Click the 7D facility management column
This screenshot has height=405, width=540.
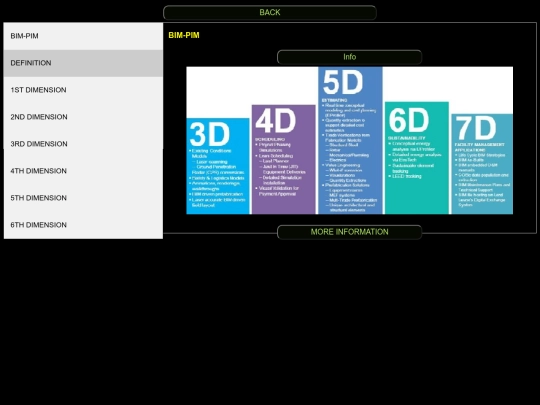482,164
